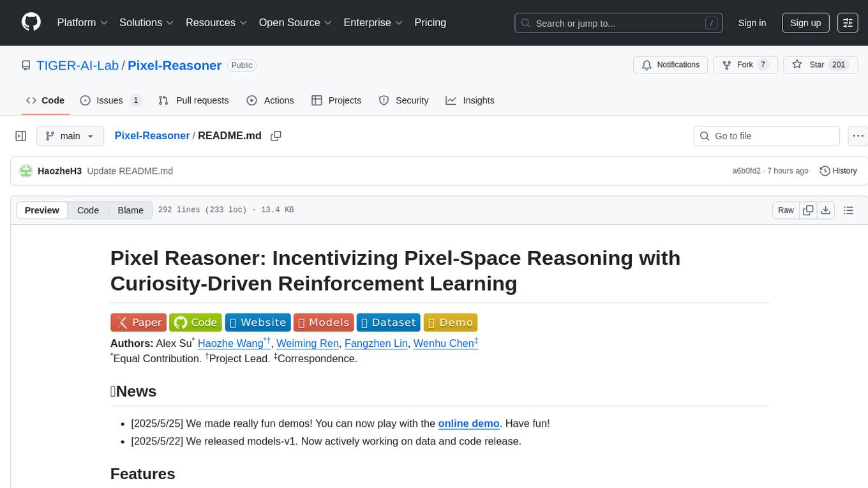Switch to the Insights tab
868x488 pixels.
click(x=470, y=100)
